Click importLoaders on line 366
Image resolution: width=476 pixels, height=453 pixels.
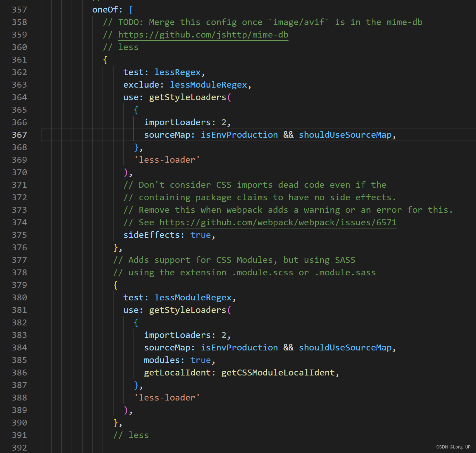pos(177,122)
